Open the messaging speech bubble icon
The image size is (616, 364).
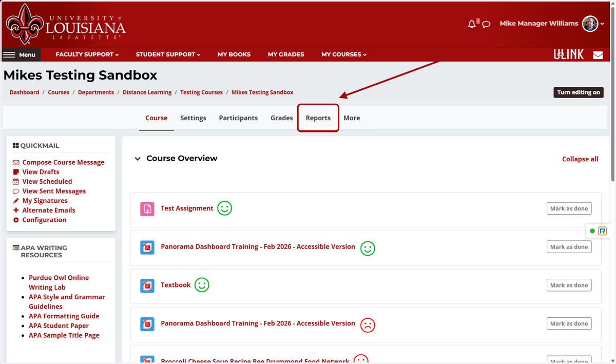pyautogui.click(x=487, y=24)
